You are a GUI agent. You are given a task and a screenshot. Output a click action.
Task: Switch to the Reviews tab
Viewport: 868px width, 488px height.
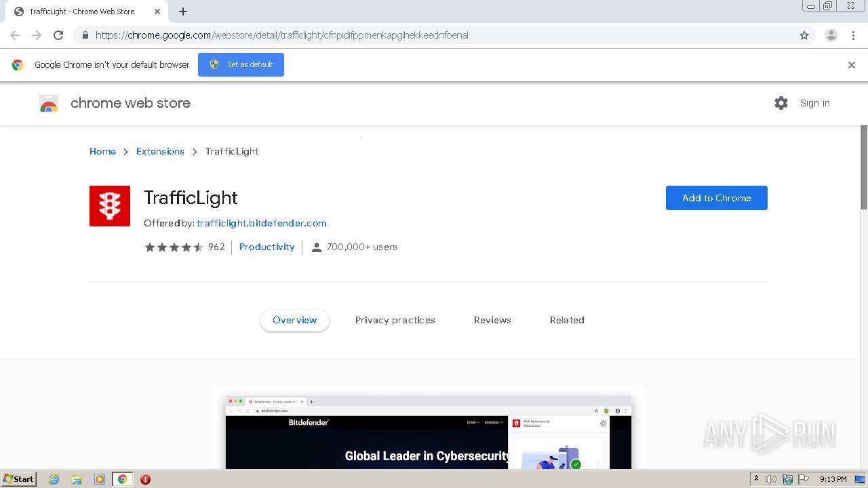point(492,320)
